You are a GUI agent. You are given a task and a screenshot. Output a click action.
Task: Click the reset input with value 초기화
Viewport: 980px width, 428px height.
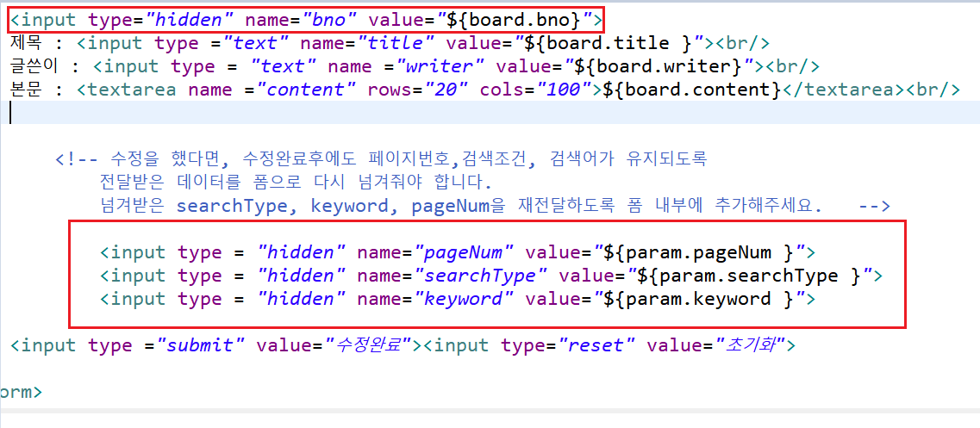pyautogui.click(x=610, y=344)
